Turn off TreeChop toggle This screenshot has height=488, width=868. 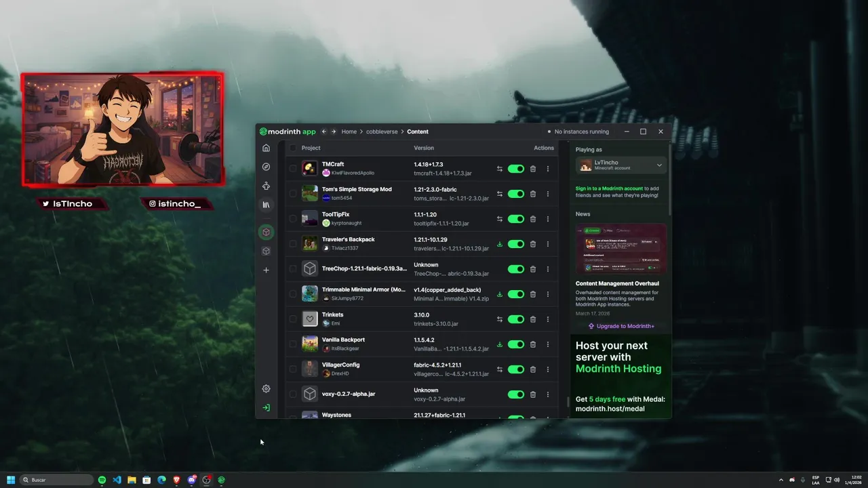(516, 269)
